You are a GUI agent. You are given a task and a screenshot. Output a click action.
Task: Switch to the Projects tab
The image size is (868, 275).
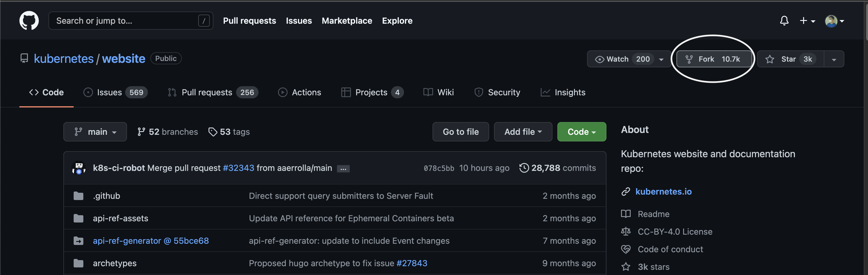point(372,92)
